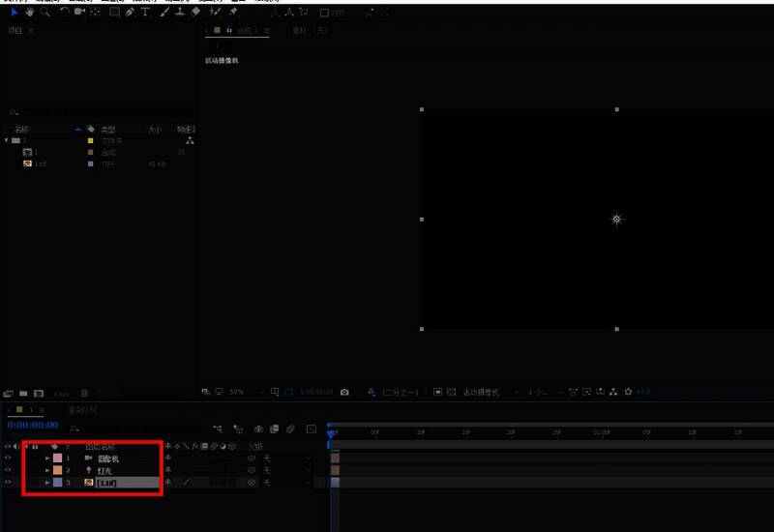Viewport: 774px width, 532px height.
Task: Click the Interpret Footage icon in Project panel
Action: [8, 394]
